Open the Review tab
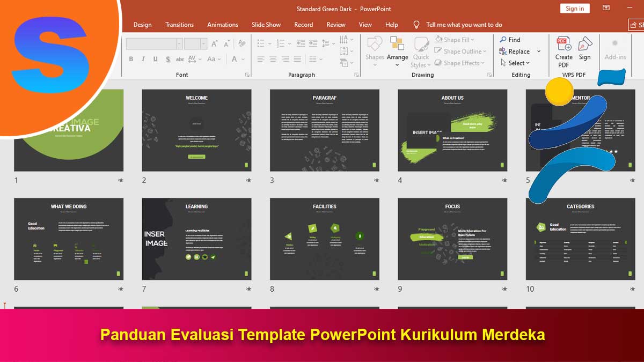 click(336, 25)
